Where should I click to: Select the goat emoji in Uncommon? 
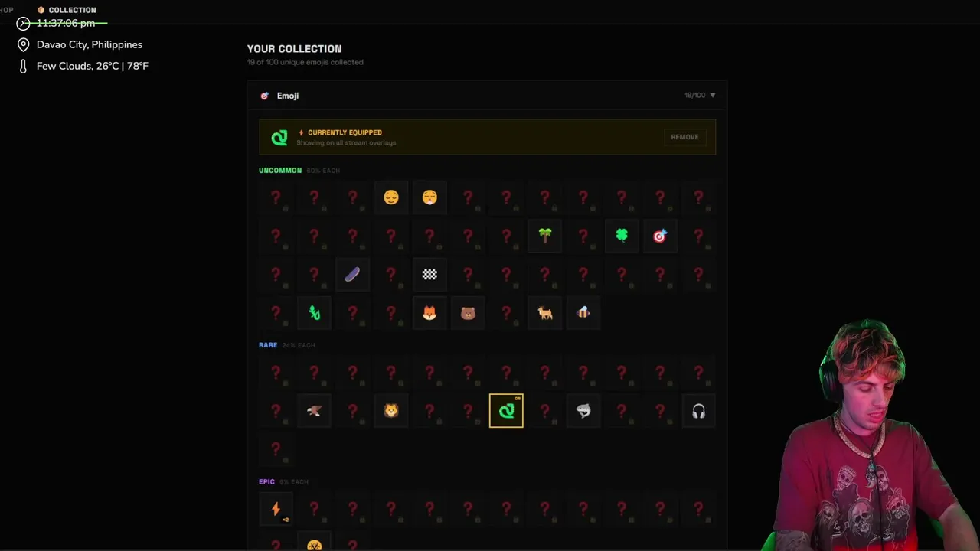(x=544, y=312)
